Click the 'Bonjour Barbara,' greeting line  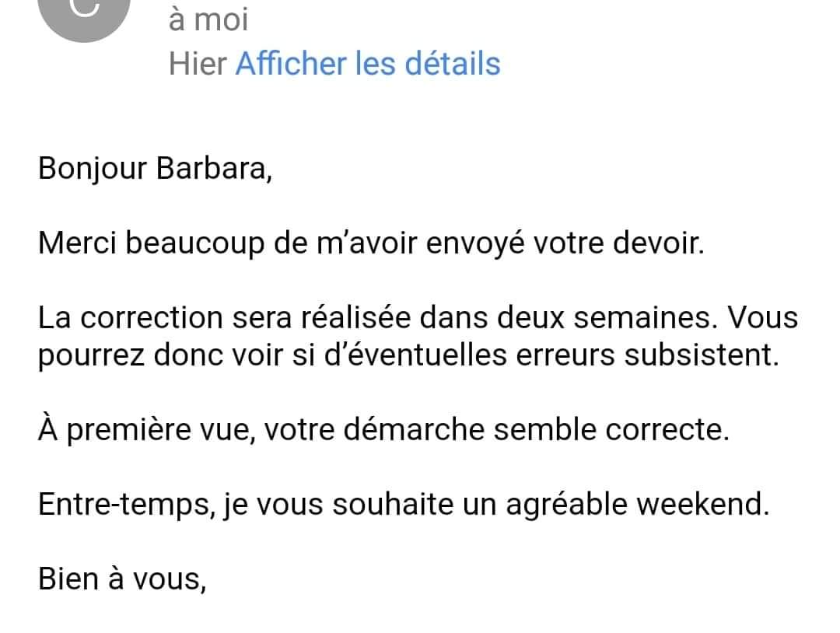[156, 170]
